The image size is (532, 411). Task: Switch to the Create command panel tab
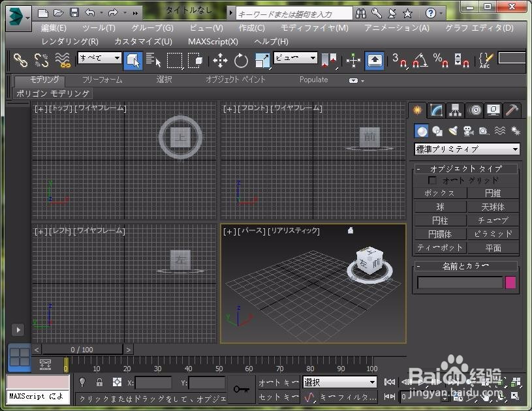tap(417, 110)
